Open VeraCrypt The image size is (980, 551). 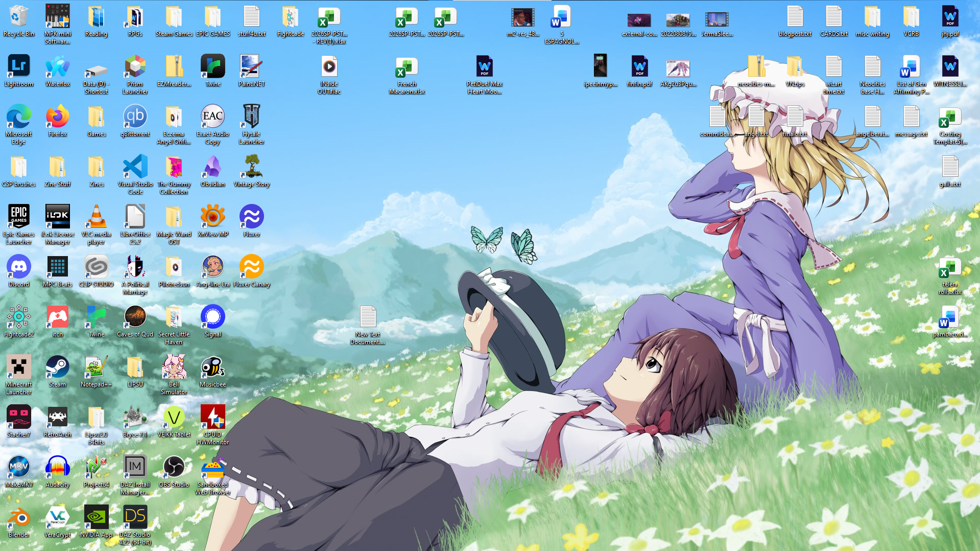coord(58,522)
